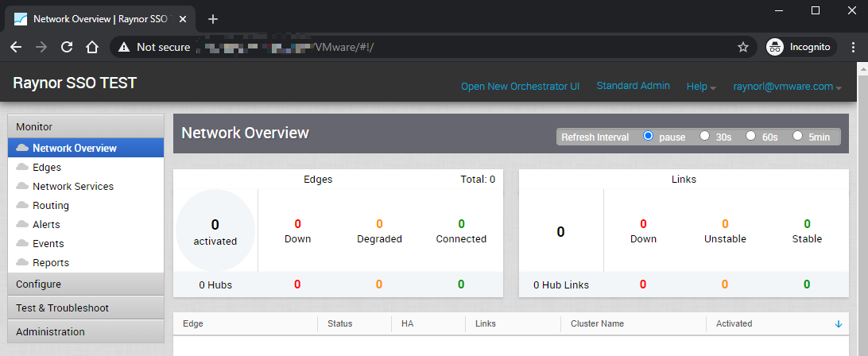The height and width of the screenshot is (356, 868).
Task: Click the Connected edges count
Action: (461, 224)
